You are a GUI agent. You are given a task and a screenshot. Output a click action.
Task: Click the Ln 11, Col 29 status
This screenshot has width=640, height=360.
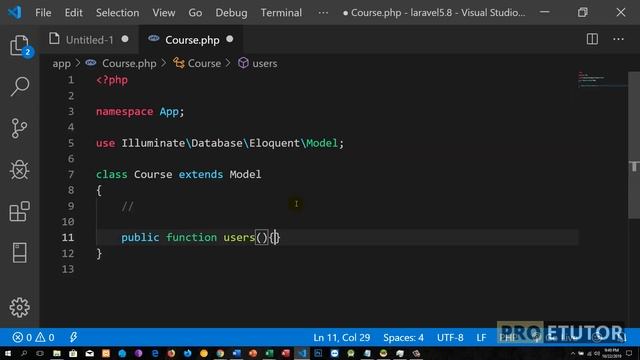point(342,338)
